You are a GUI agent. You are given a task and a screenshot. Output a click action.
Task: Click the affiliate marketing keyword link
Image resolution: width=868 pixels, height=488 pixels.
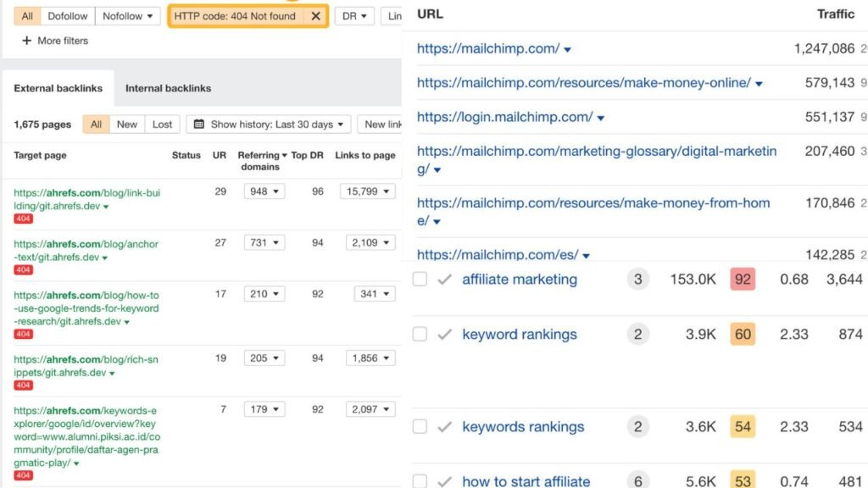[x=519, y=280]
